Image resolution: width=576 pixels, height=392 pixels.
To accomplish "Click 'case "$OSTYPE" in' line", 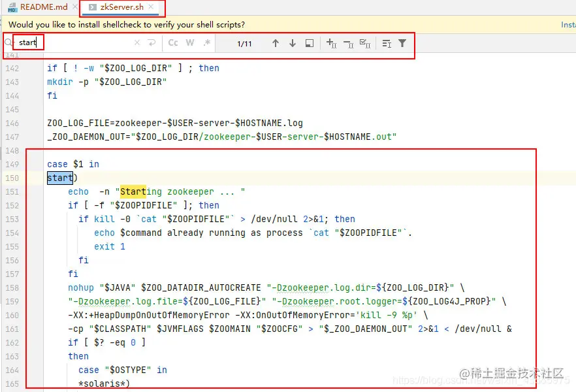I will pos(123,370).
